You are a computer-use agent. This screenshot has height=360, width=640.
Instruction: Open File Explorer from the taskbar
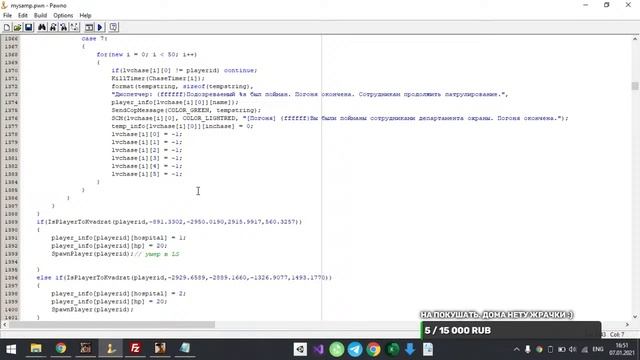(x=36, y=349)
